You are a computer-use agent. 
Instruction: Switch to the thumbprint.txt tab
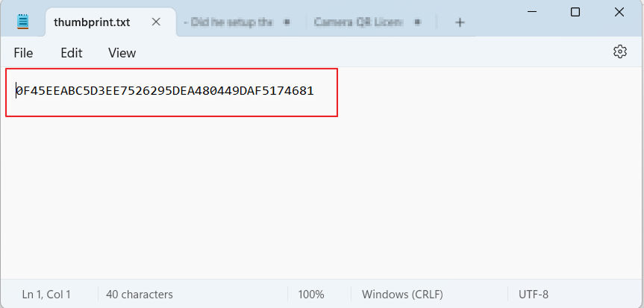pos(92,22)
